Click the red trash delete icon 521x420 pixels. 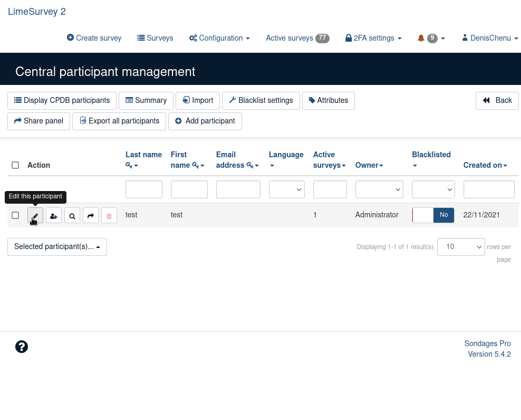tap(109, 216)
